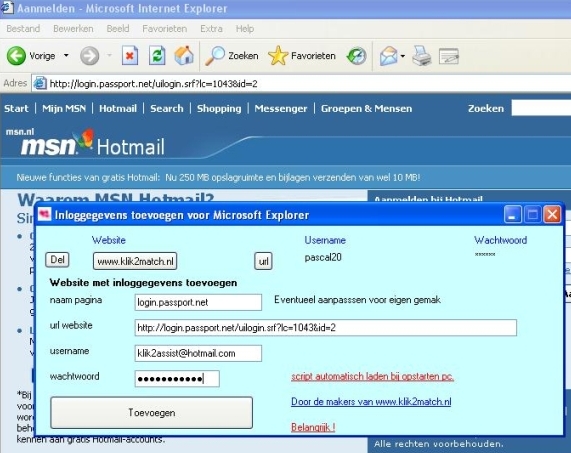
Task: Click the 'Nieuwe functies van gratis Hotmail' banner text
Action: click(218, 177)
